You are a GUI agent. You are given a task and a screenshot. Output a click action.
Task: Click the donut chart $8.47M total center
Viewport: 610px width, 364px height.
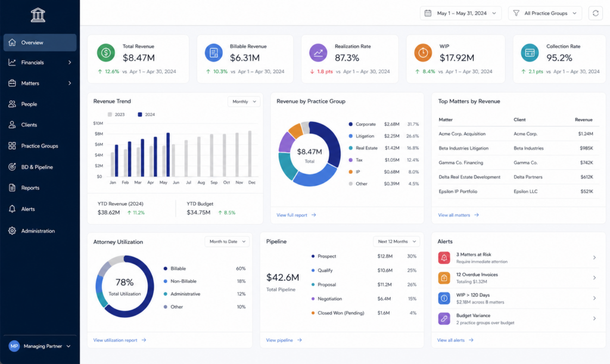pyautogui.click(x=309, y=155)
